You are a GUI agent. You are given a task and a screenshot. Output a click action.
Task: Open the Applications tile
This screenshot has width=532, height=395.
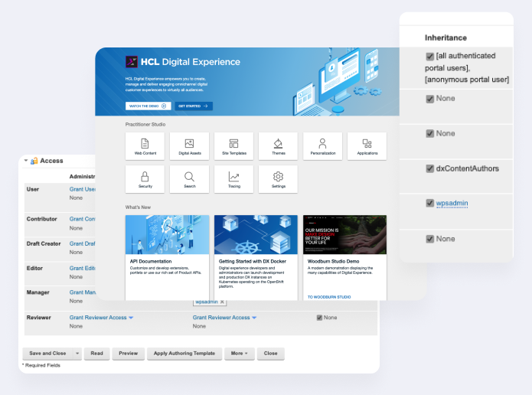367,146
